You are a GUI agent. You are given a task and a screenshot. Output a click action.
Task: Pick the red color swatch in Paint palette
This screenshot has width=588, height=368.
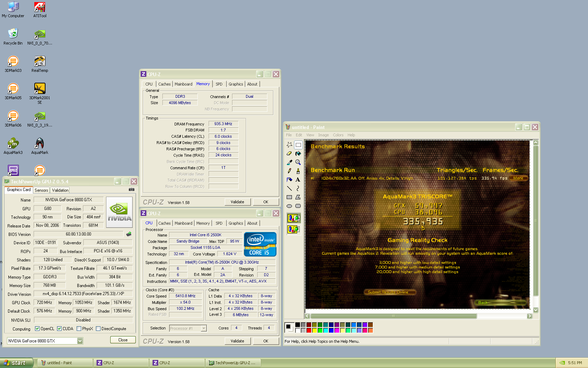[309, 330]
